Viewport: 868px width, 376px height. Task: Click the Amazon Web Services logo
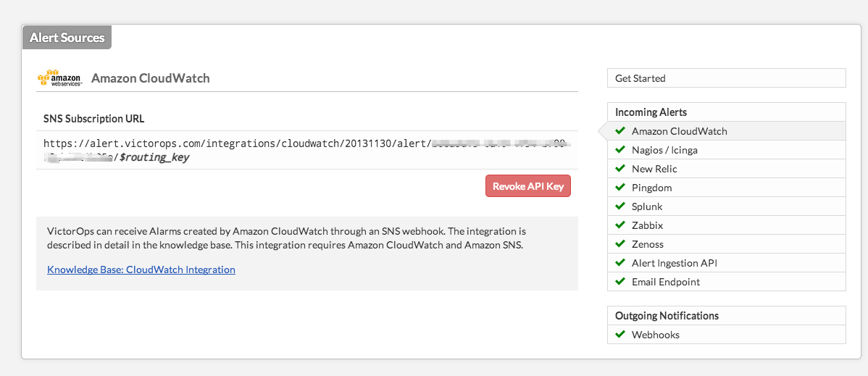tap(60, 78)
